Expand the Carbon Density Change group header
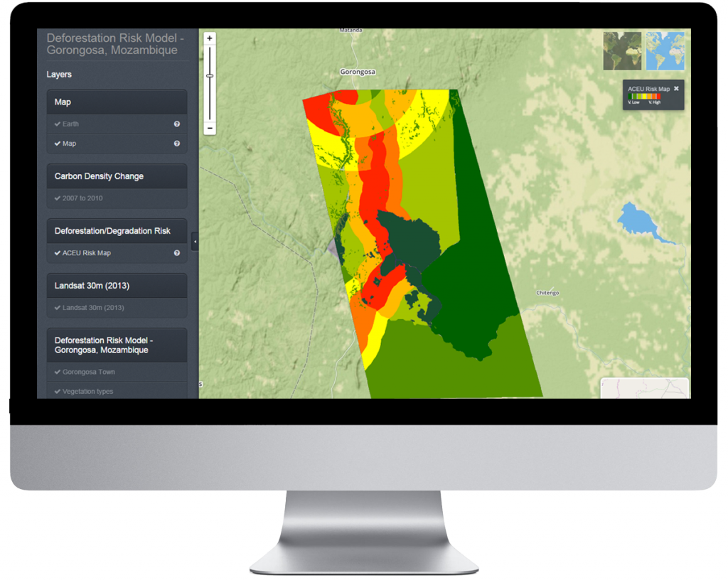The image size is (728, 580). [x=117, y=176]
